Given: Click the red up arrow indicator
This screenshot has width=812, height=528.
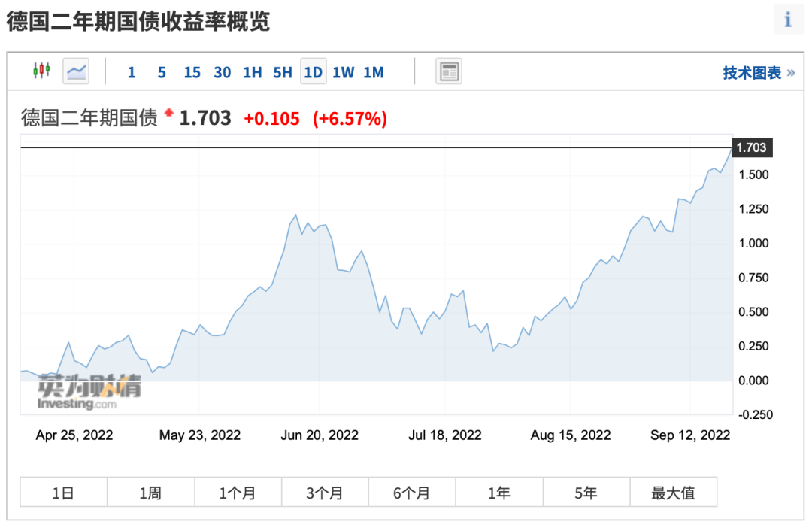Looking at the screenshot, I should [168, 113].
